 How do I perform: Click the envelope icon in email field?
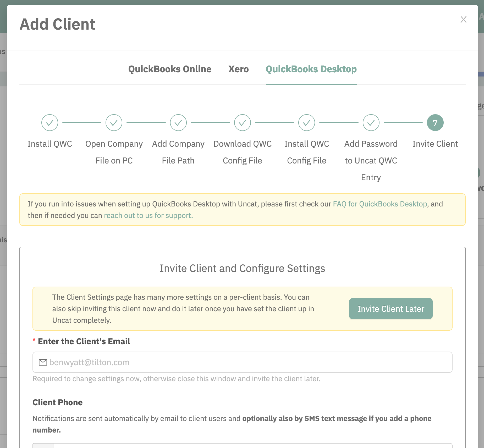pyautogui.click(x=43, y=362)
